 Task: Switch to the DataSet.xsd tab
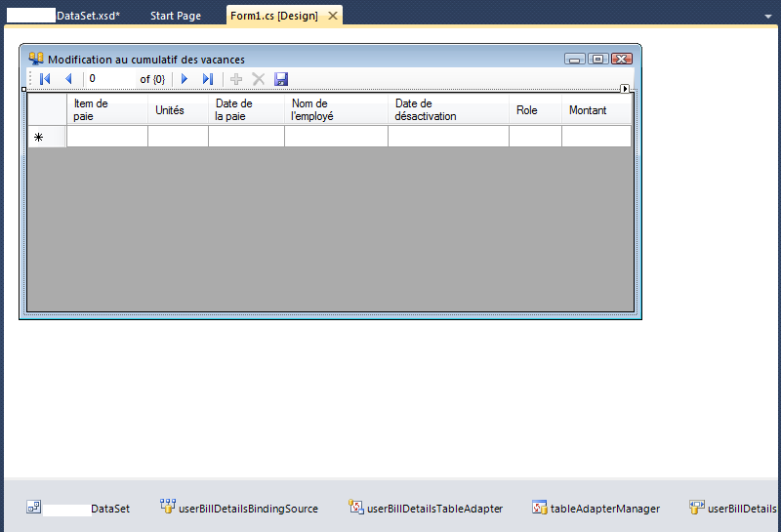[64, 17]
